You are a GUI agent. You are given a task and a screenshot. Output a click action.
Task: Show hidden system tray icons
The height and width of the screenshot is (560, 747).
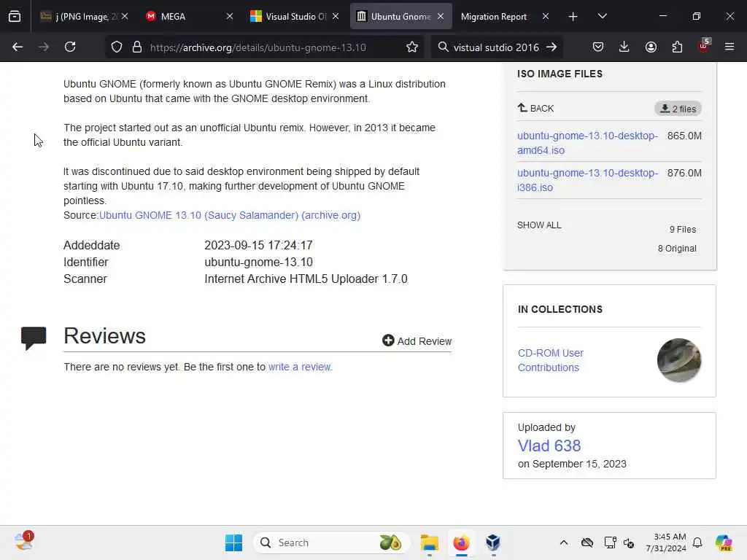564,542
